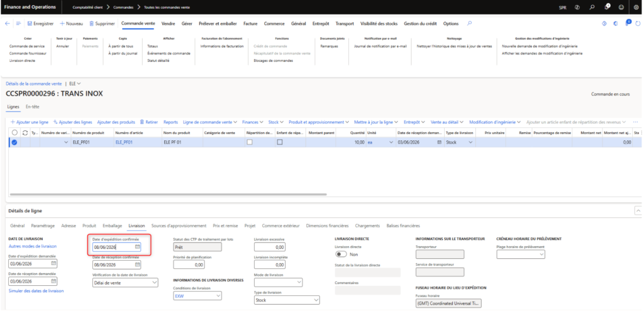Delete the order with Supprimer
This screenshot has height=318, width=644.
[x=102, y=23]
